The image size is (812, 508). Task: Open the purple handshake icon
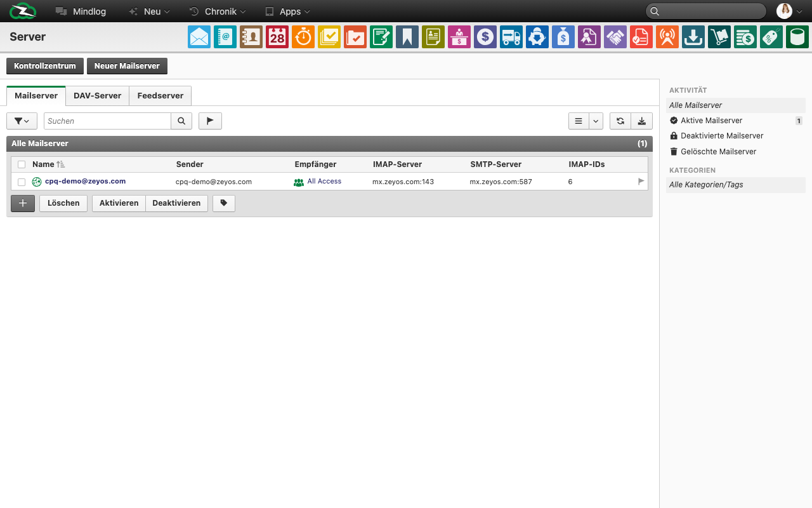click(x=615, y=37)
